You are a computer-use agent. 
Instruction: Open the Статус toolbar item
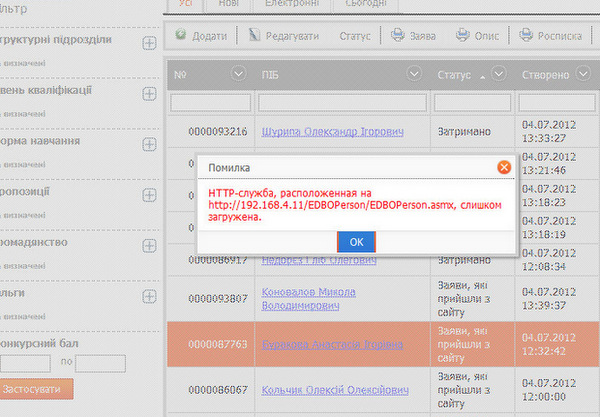[x=354, y=36]
